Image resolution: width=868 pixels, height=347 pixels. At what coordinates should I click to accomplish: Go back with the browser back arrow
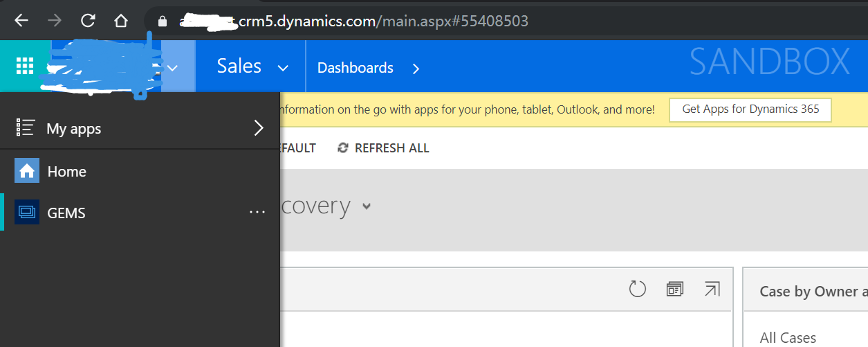[x=21, y=21]
